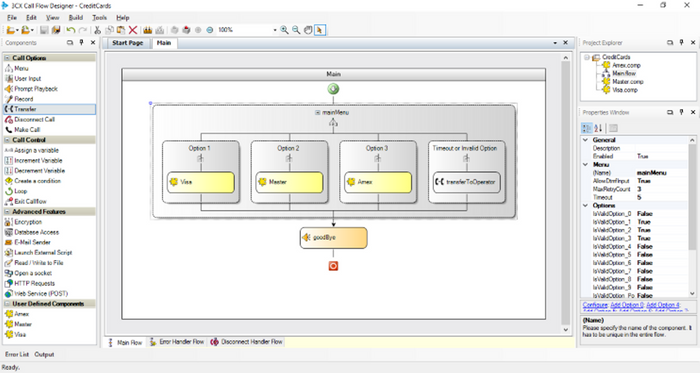This screenshot has width=700, height=373.
Task: Collapse the Advanced Features section
Action: coord(7,211)
